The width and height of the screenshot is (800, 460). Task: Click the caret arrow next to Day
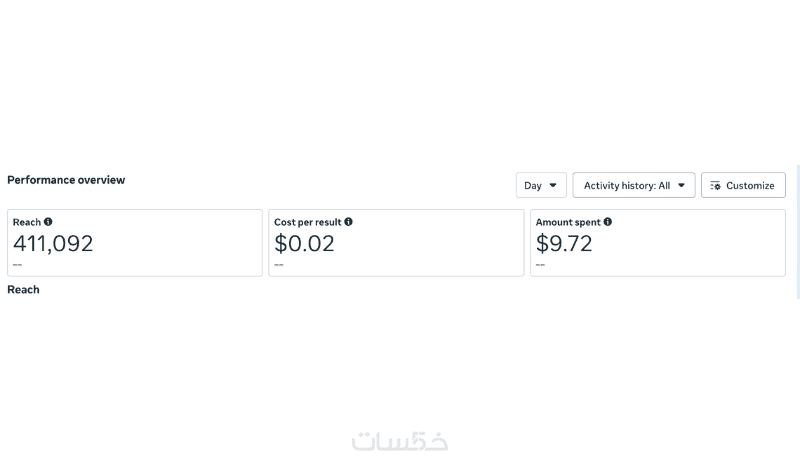(x=553, y=185)
